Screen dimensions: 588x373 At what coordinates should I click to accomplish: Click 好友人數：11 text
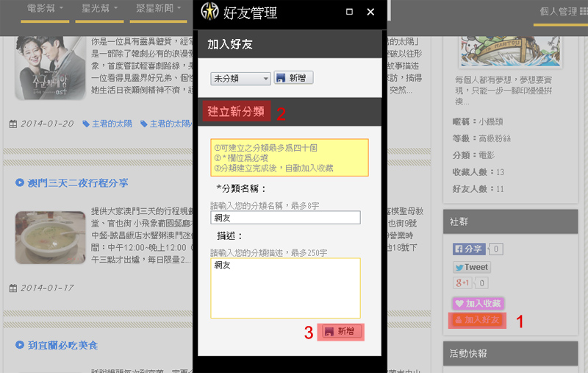click(x=478, y=189)
